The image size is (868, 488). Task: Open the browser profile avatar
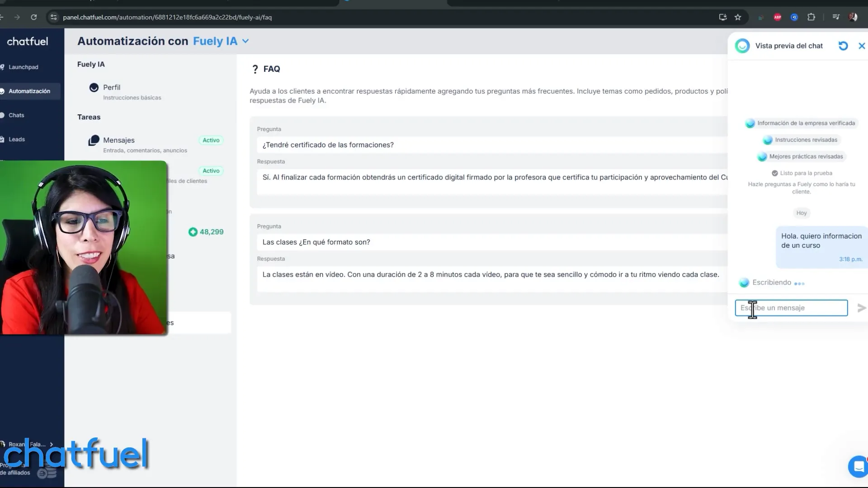(x=853, y=17)
